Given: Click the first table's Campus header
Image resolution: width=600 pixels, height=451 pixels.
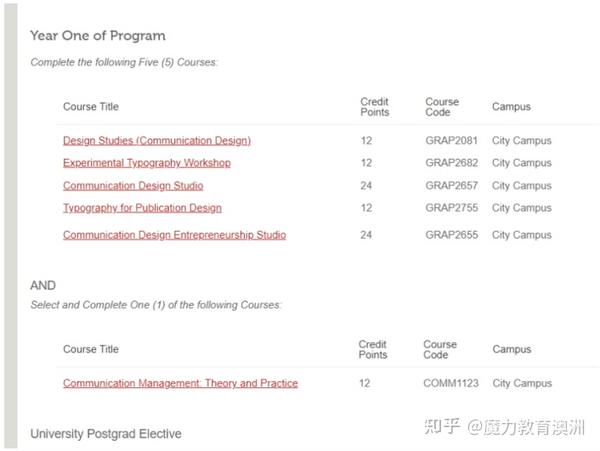Looking at the screenshot, I should click(x=511, y=107).
